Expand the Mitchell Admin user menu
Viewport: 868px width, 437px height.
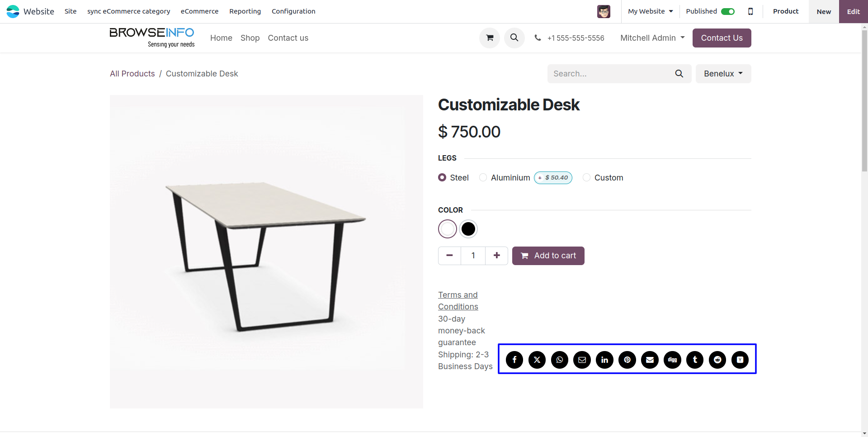pyautogui.click(x=652, y=38)
